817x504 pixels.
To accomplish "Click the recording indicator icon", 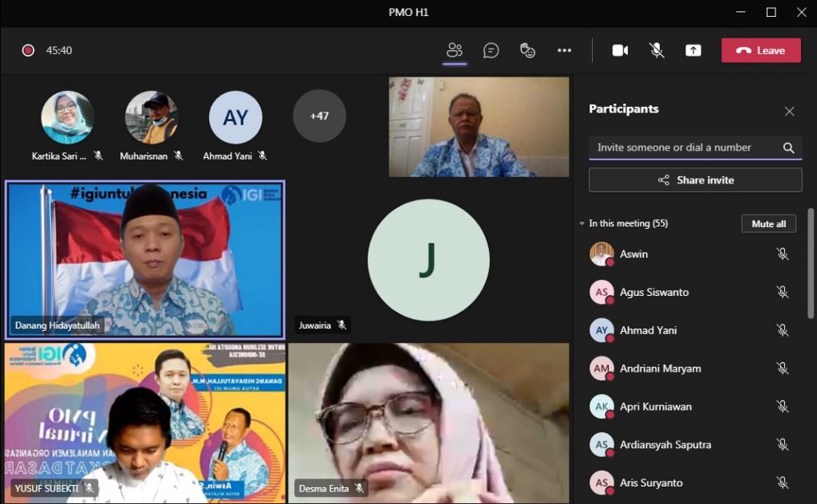I will click(28, 50).
